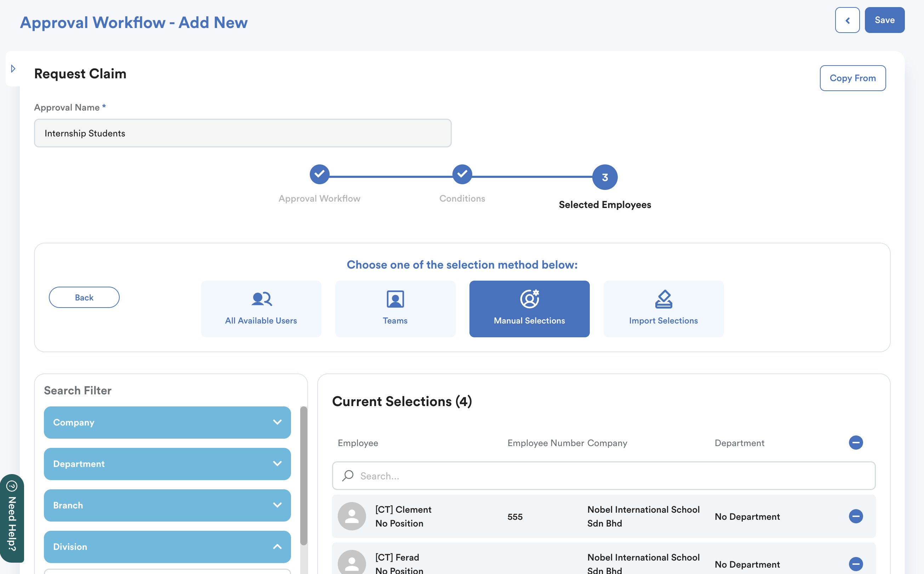Choose Import Selections method
This screenshot has height=574, width=924.
click(x=663, y=309)
